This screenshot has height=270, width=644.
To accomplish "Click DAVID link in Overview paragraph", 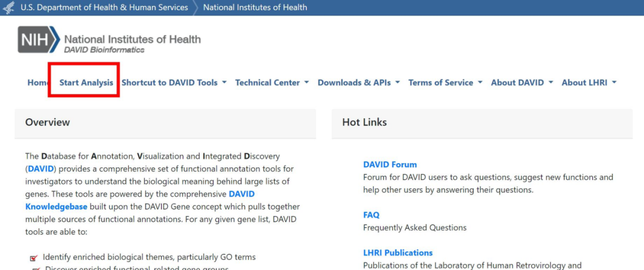I will (x=41, y=168).
